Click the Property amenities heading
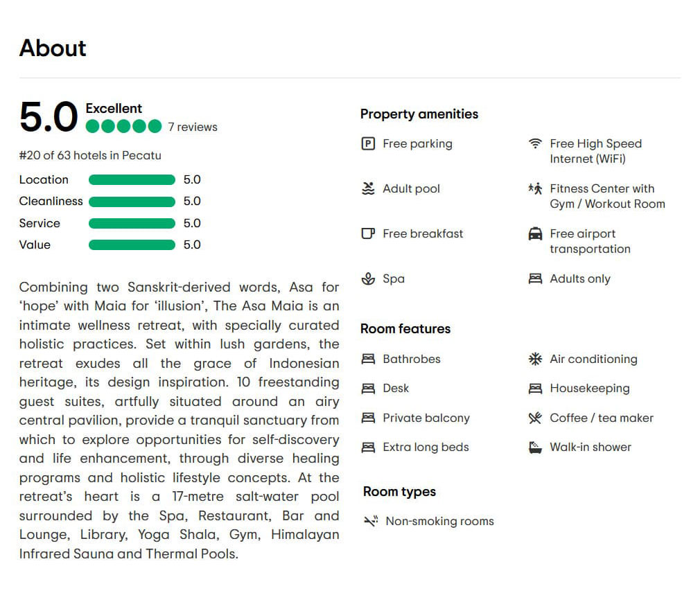Viewport: 700px width, 611px height. click(x=419, y=114)
